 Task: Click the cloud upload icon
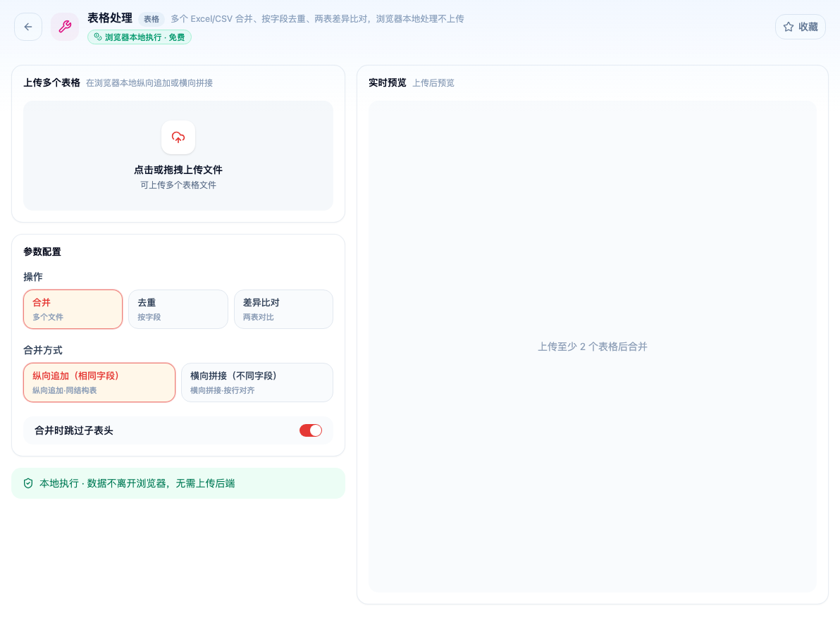tap(178, 137)
